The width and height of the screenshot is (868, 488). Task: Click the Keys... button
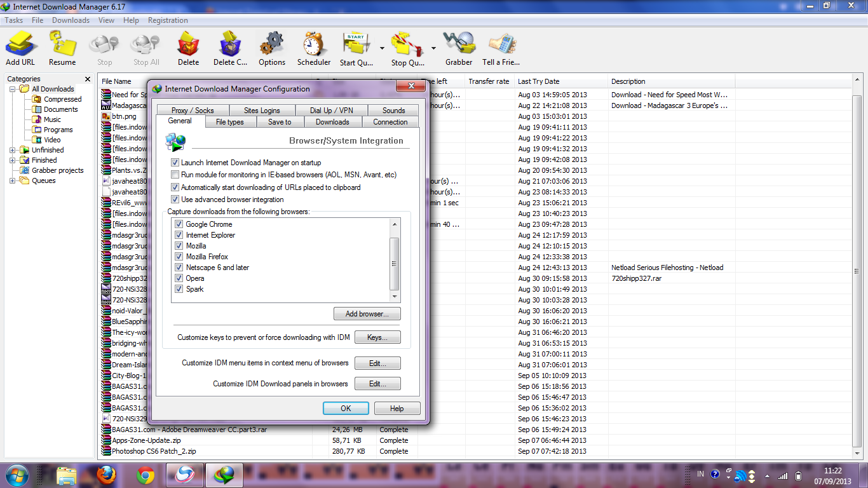pyautogui.click(x=377, y=337)
